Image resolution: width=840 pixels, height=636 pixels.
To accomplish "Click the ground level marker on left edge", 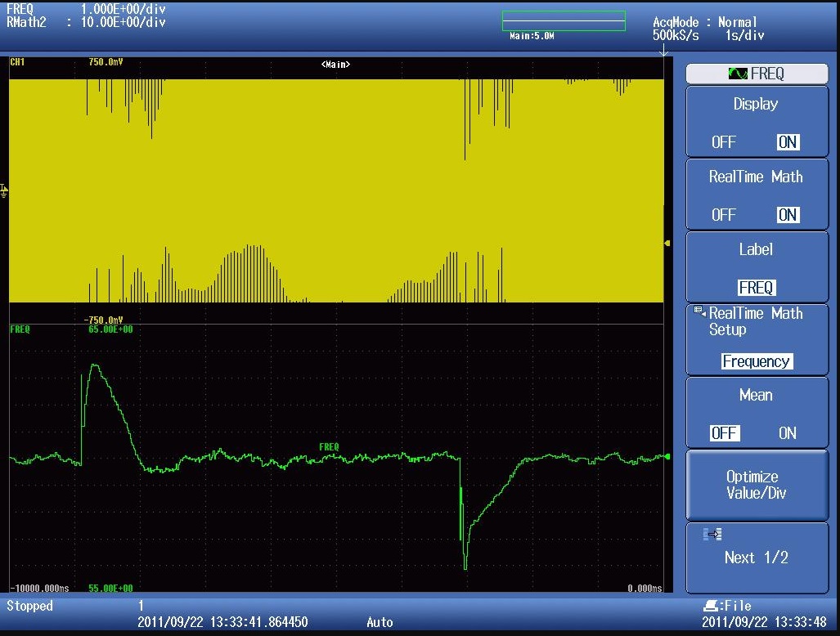I will click(x=4, y=190).
